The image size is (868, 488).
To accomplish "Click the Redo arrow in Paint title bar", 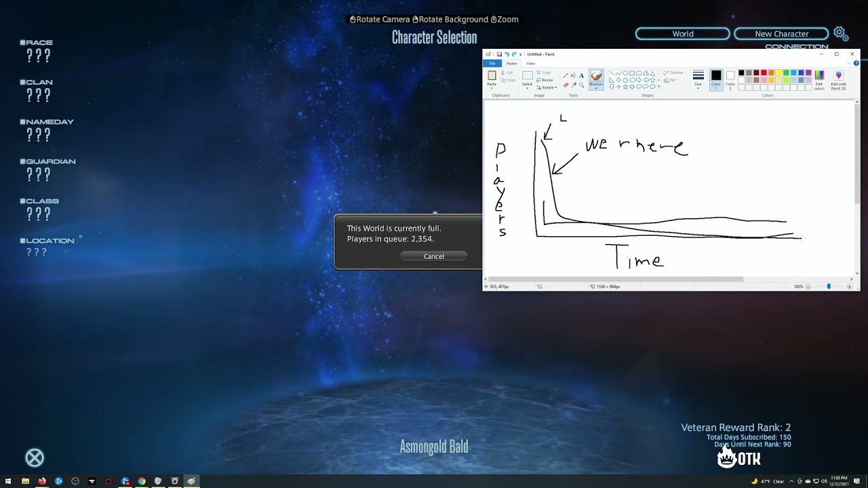I will [514, 54].
